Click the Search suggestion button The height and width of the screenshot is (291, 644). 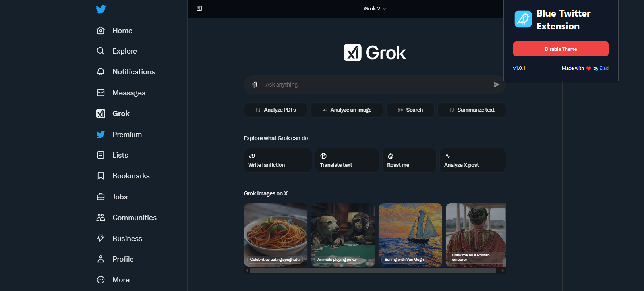point(410,110)
